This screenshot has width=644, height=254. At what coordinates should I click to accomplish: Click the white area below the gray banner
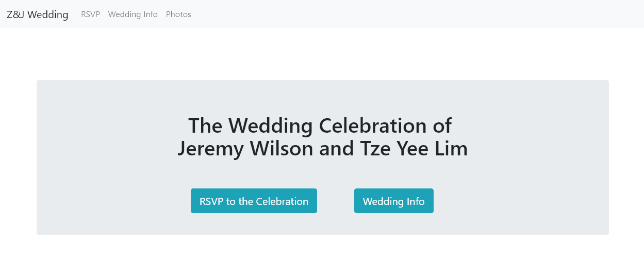pyautogui.click(x=322, y=245)
